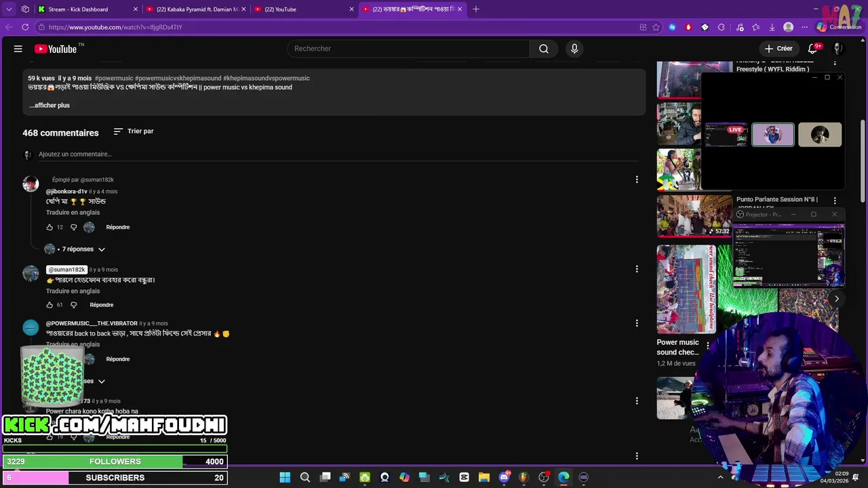The image size is (868, 488).
Task: Translate the pinned comment with Traduire en anglais
Action: pyautogui.click(x=73, y=212)
